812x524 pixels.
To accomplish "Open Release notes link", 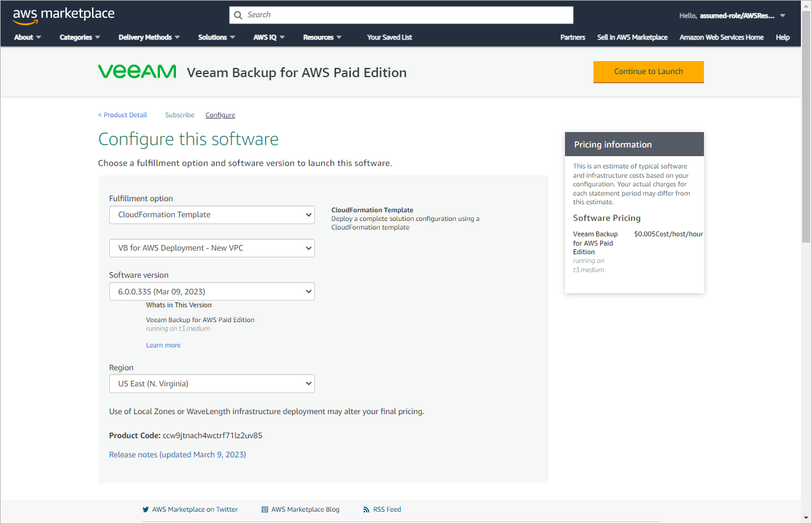I will click(177, 454).
